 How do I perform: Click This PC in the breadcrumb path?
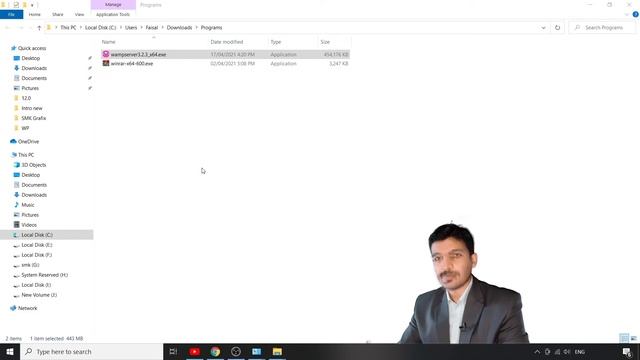(68, 28)
